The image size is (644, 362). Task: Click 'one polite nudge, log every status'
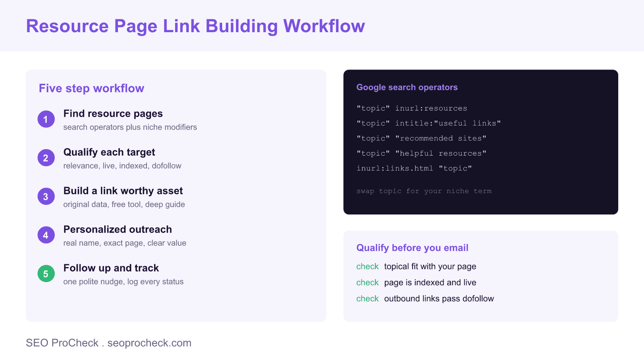(123, 282)
